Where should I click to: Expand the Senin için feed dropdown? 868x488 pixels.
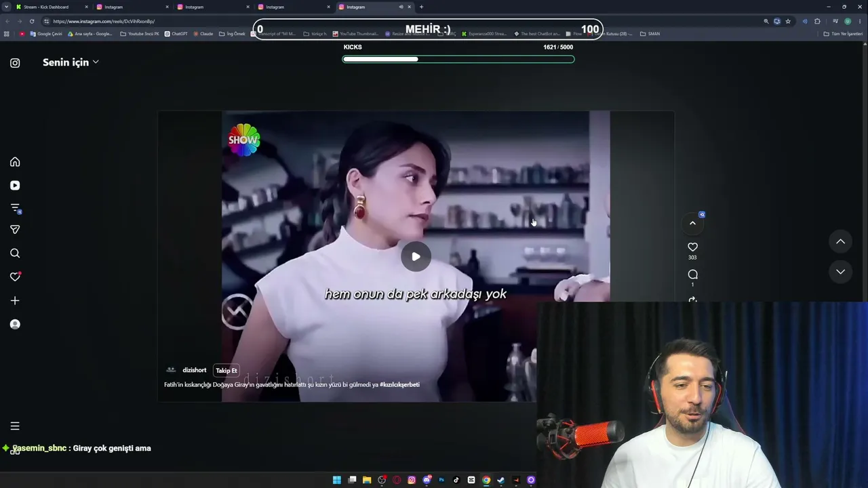[71, 62]
